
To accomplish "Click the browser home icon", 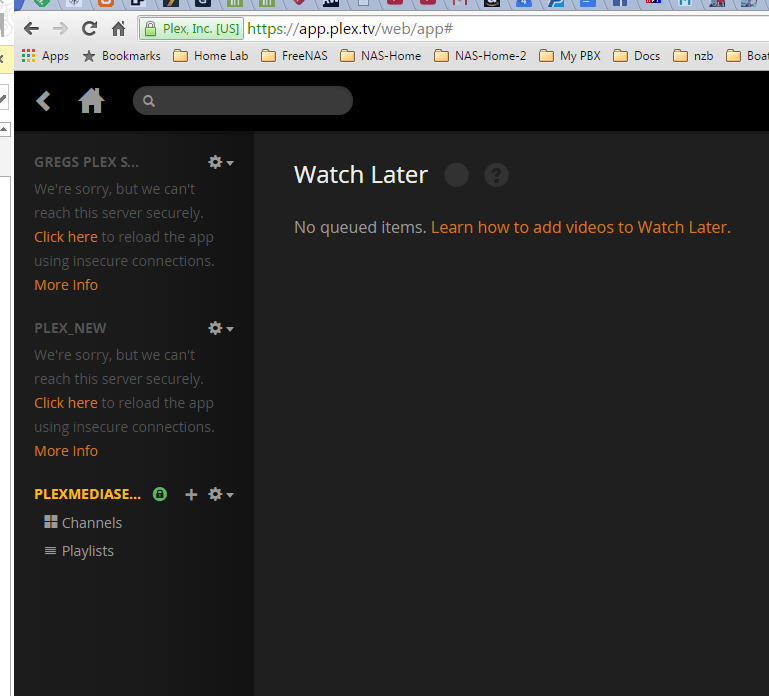I will pos(119,28).
